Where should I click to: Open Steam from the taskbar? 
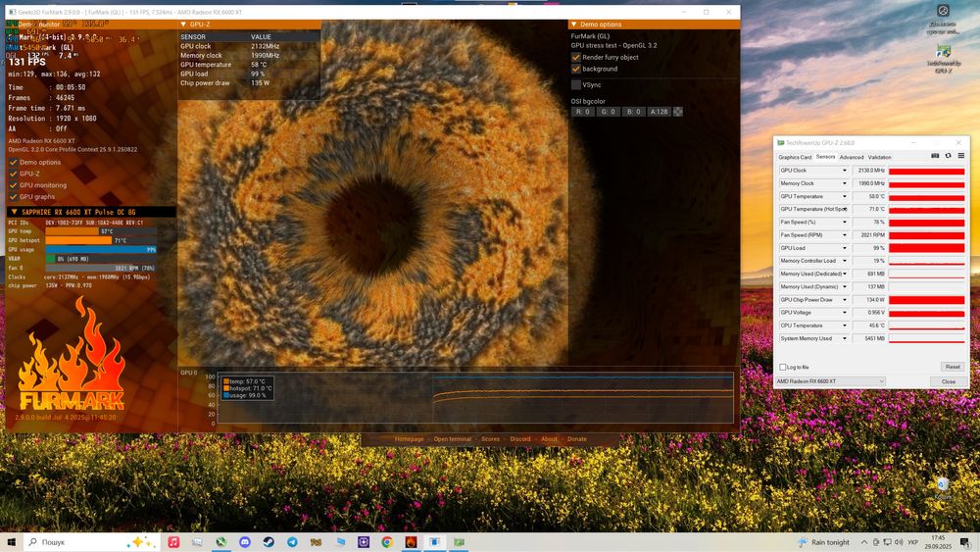point(269,542)
